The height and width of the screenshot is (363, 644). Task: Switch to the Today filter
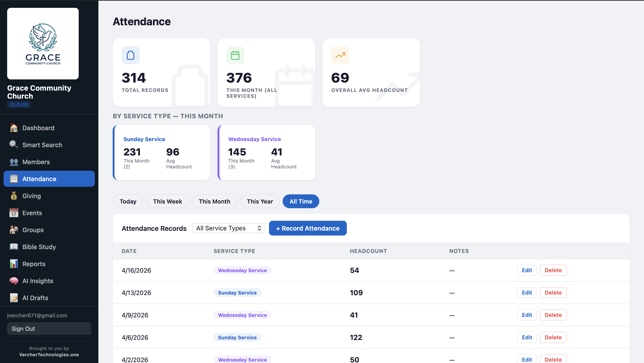click(x=128, y=201)
